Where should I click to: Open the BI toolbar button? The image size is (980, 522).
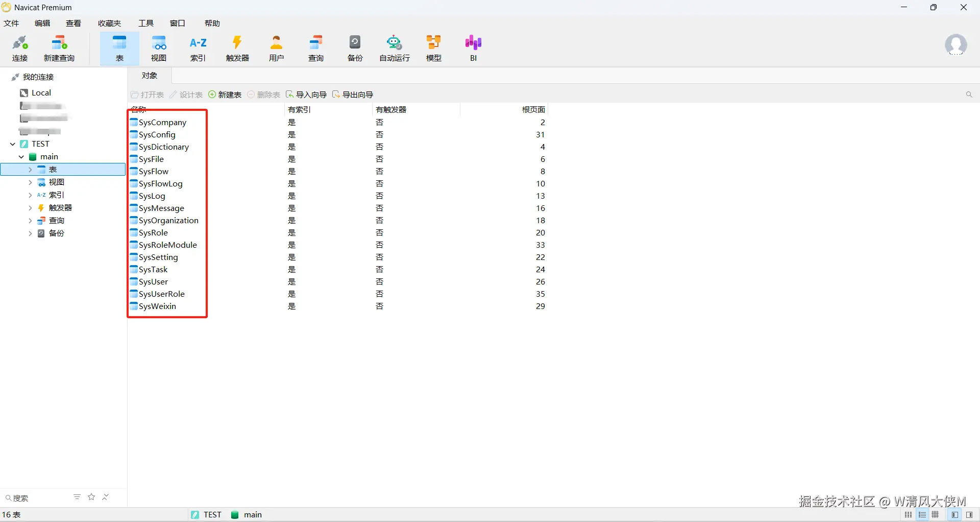[473, 49]
